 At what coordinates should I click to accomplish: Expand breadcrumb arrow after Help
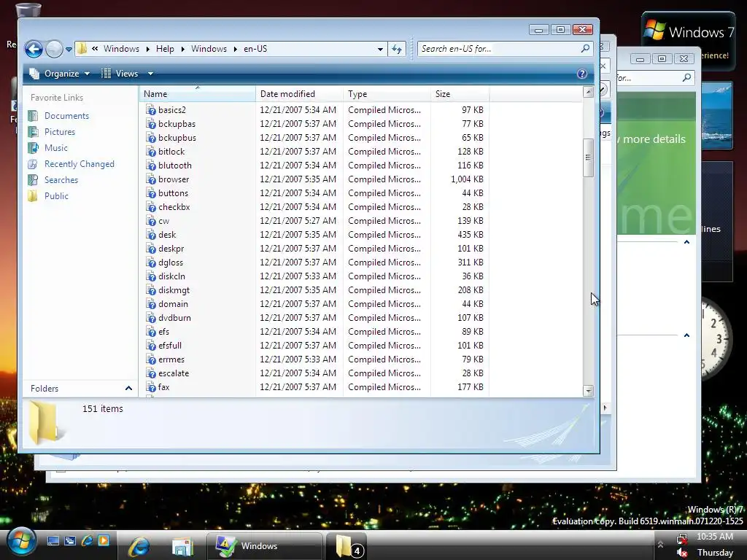pos(182,49)
